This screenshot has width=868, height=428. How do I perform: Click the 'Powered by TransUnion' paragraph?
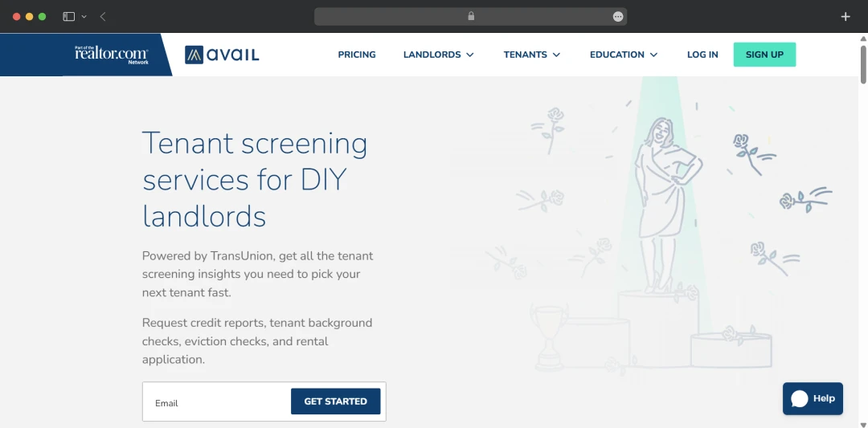coord(257,275)
